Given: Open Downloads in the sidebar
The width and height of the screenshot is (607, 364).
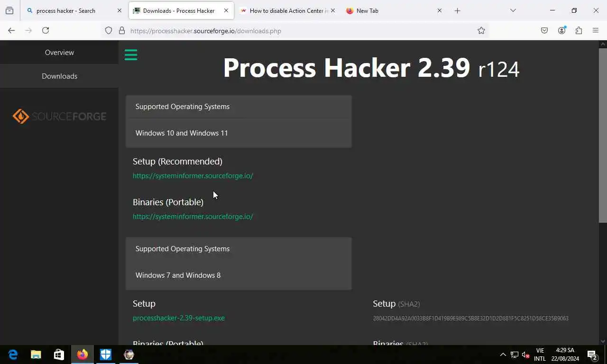Looking at the screenshot, I should click(x=59, y=76).
